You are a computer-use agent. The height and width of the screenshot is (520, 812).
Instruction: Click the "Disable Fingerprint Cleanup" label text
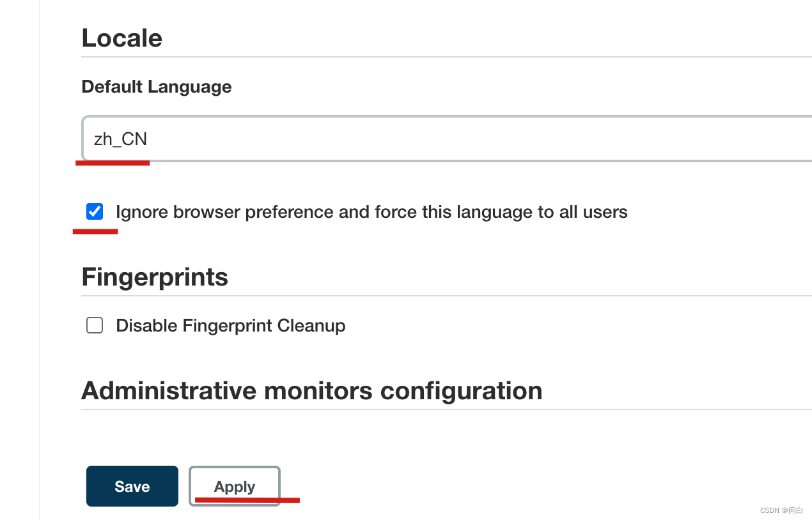230,326
